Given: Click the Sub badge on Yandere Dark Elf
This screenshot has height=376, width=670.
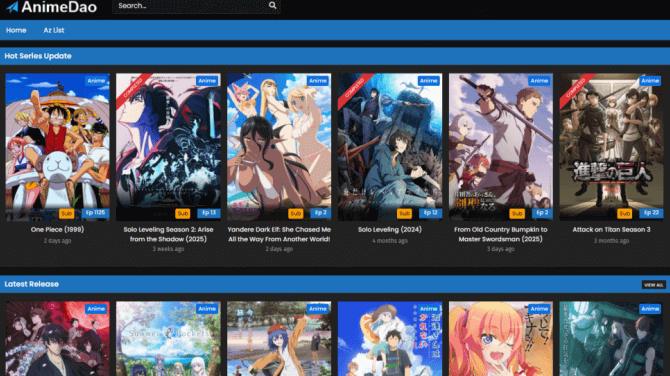Looking at the screenshot, I should [296, 213].
